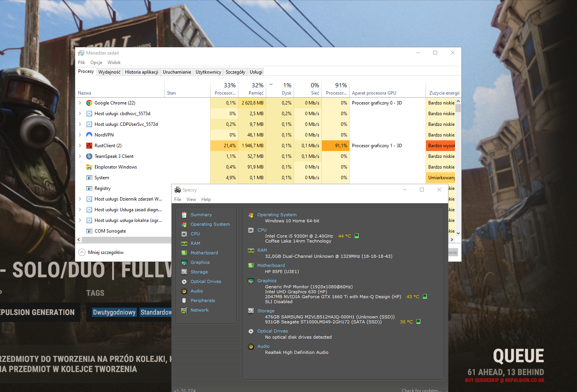The width and height of the screenshot is (577, 392).
Task: Select Peripherals in Speccy sidebar
Action: 203,300
